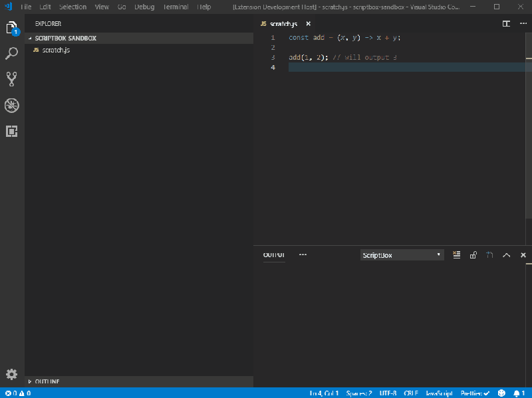Open the Search view in the activity bar
This screenshot has width=532, height=398.
11,52
